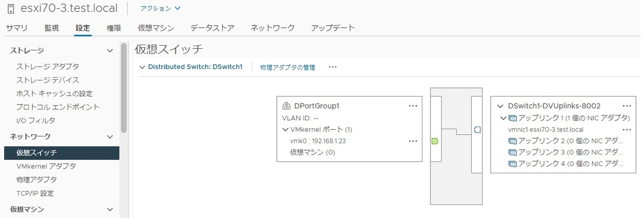
Task: Click the アップリンク 3 adapter icon
Action: click(512, 152)
